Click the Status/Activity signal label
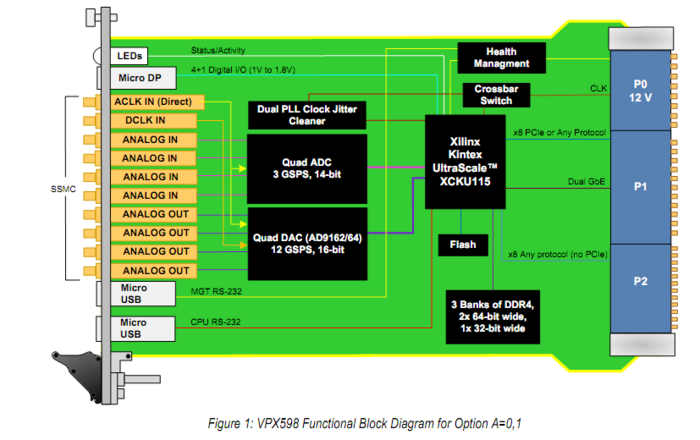Image resolution: width=700 pixels, height=440 pixels. point(218,50)
